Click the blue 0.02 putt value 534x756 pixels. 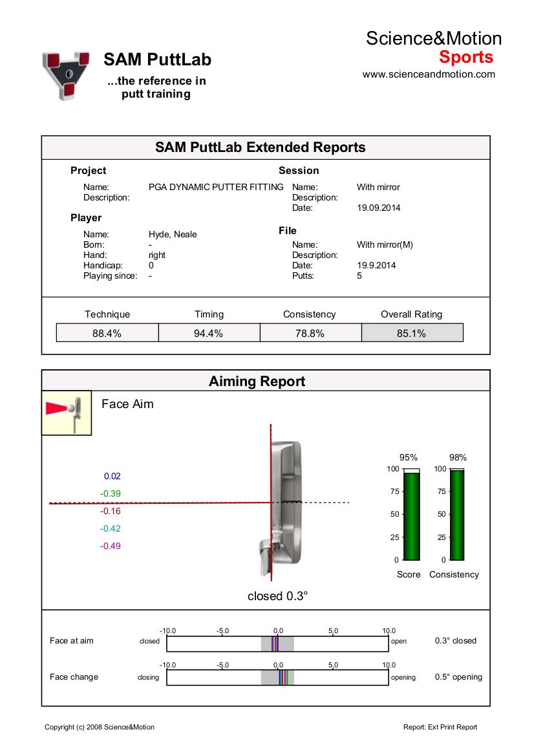tap(112, 477)
